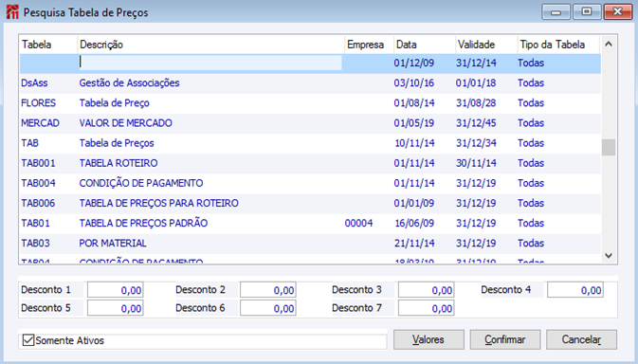Click the date 10/11/14
This screenshot has width=638, height=364.
pyautogui.click(x=414, y=143)
